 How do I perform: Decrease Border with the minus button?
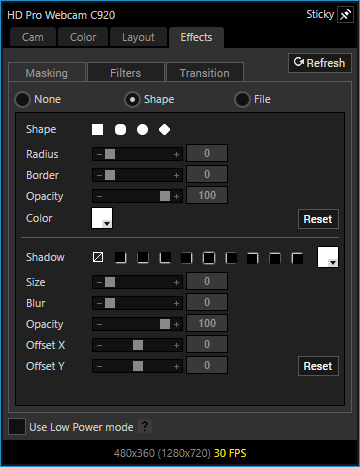coord(99,175)
